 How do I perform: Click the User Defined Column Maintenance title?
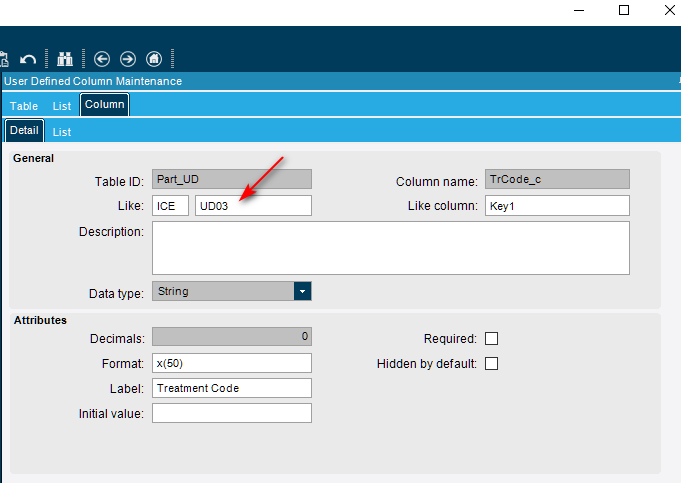click(x=93, y=81)
